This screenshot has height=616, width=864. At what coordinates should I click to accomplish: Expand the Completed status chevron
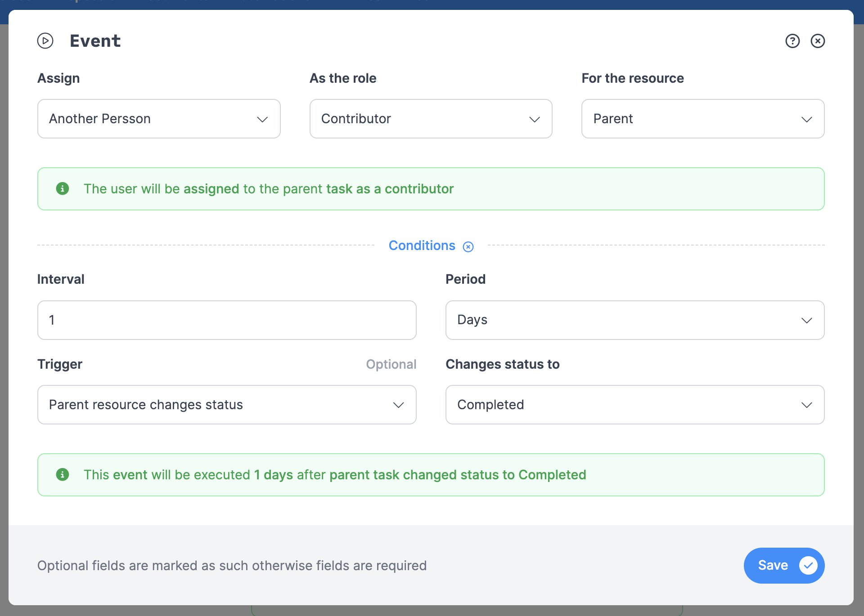(x=807, y=404)
